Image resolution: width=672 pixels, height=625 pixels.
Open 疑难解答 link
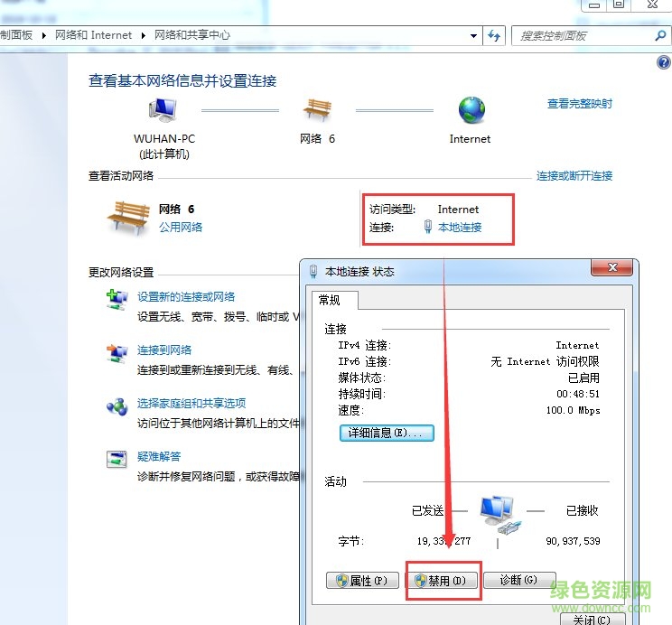point(159,456)
